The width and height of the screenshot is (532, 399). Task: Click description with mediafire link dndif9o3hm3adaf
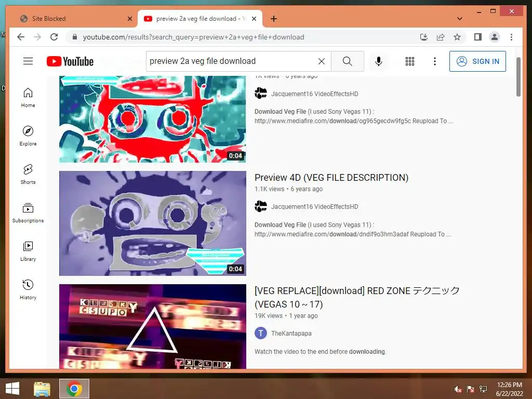click(353, 229)
